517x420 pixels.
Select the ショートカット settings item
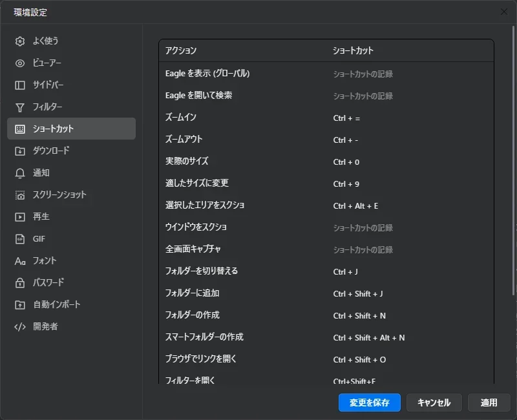(x=71, y=129)
